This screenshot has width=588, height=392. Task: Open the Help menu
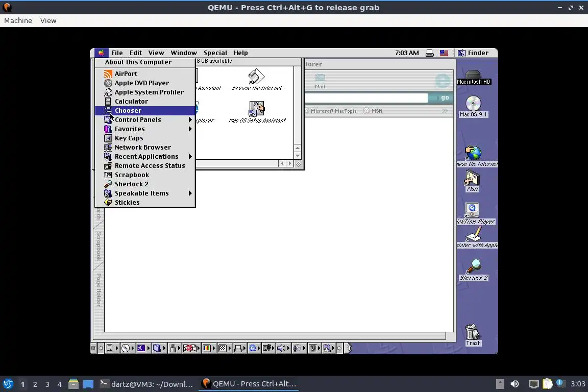pos(241,53)
